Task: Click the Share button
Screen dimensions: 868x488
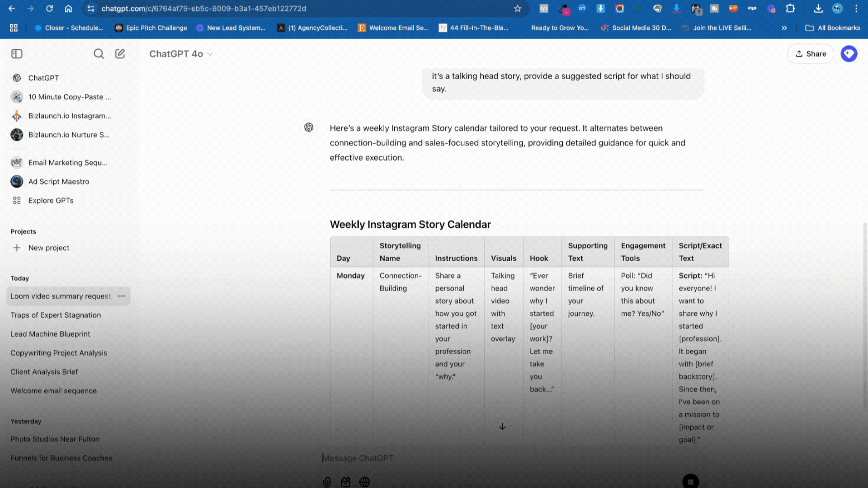Action: 811,54
